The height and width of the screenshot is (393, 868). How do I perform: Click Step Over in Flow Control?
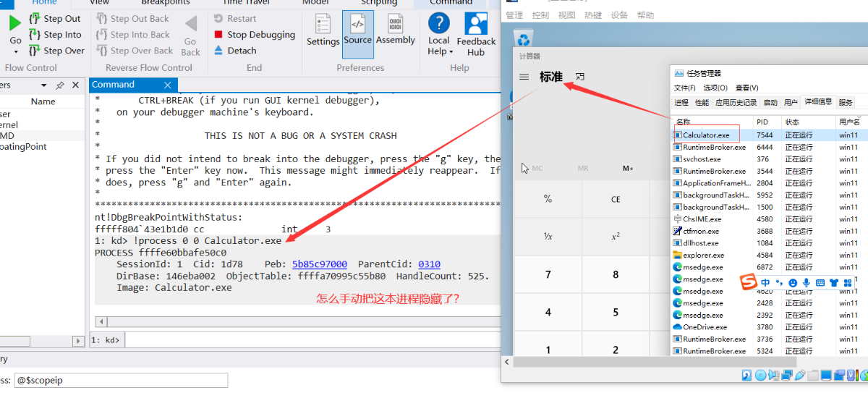coord(56,51)
